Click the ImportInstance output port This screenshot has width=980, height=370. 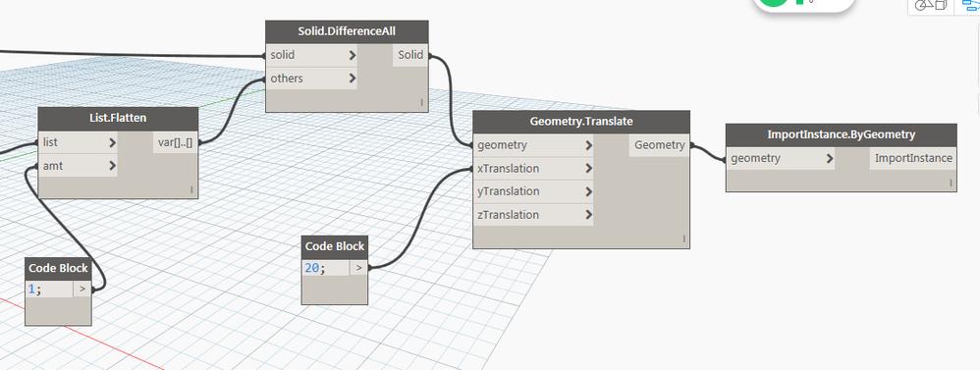pyautogui.click(x=913, y=158)
